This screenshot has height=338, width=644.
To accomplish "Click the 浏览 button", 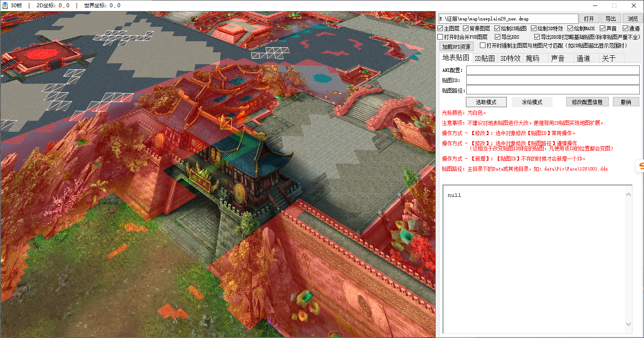I will (x=633, y=19).
